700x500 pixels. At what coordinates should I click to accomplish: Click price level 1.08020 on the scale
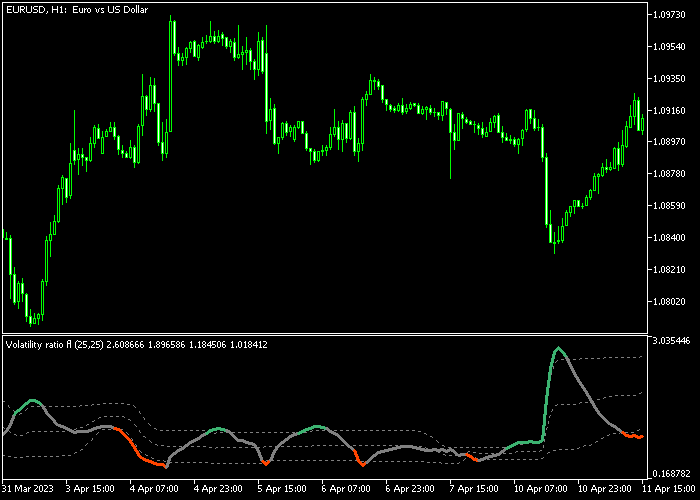[x=669, y=301]
